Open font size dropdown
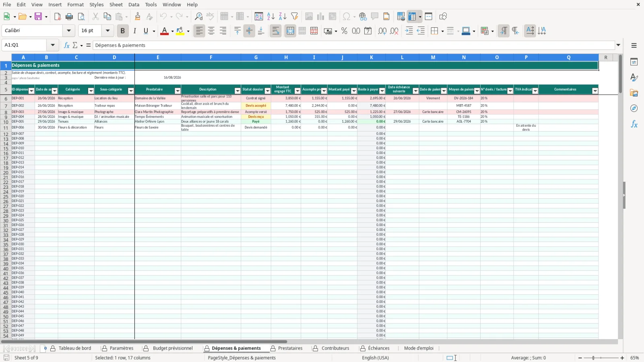 107,31
